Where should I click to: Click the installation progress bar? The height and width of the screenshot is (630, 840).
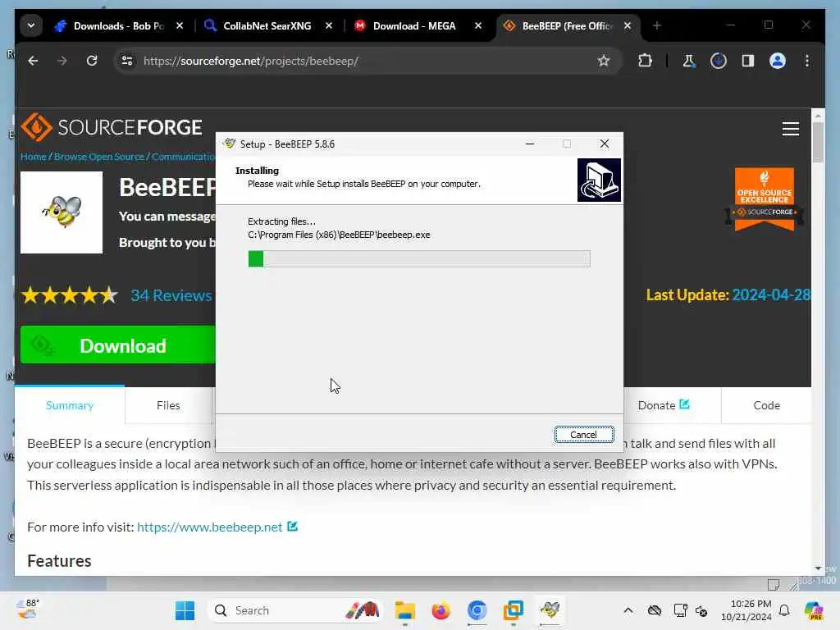pos(419,258)
